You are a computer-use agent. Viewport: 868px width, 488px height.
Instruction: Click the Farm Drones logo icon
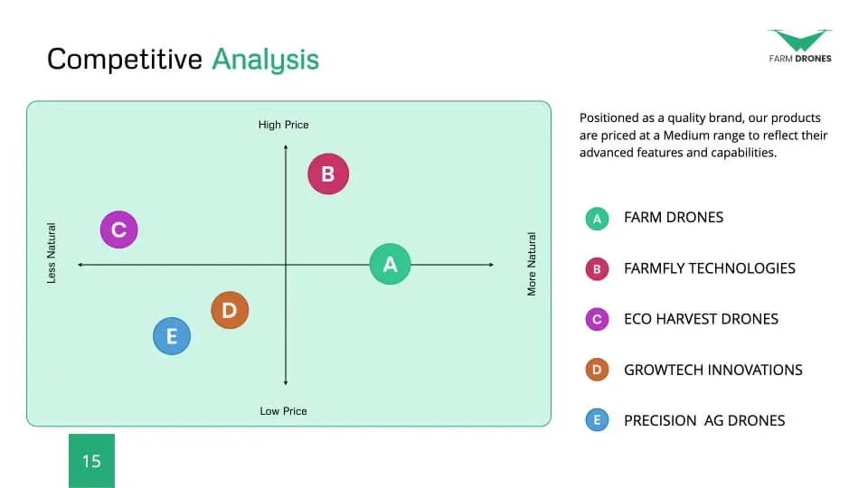click(x=800, y=41)
